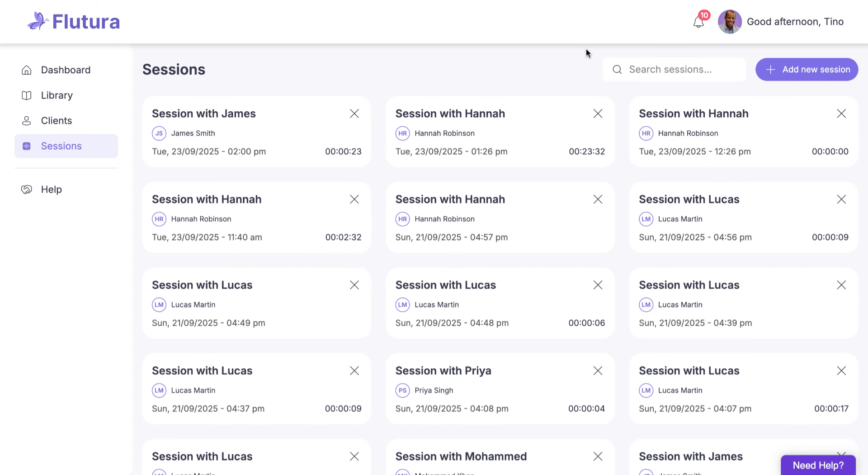
Task: Remove the Hannah session at 01:26 pm
Action: [x=598, y=114]
